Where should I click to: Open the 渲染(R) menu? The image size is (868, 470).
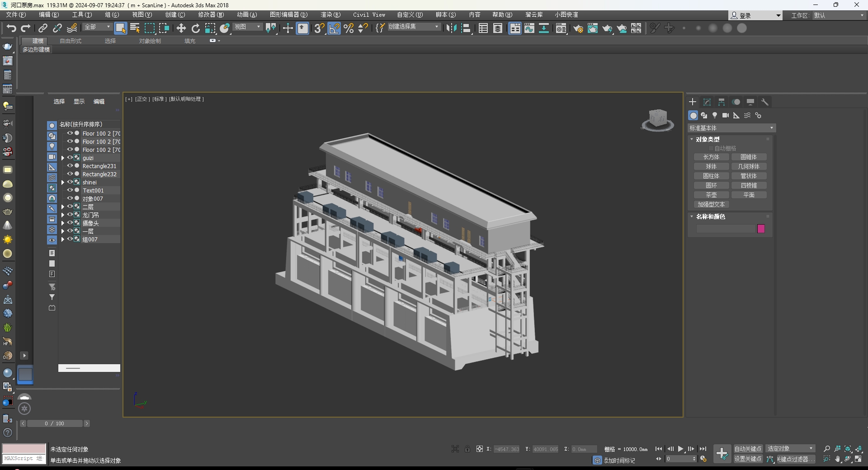click(330, 15)
